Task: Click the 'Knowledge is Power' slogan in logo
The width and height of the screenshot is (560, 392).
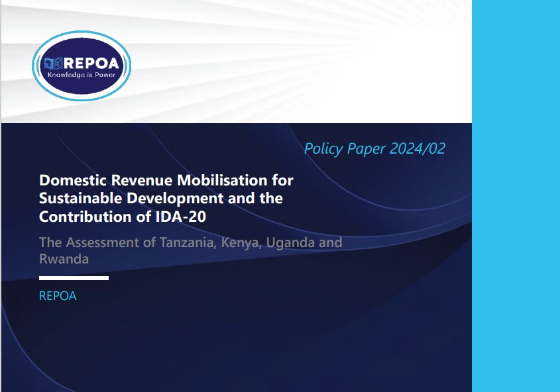Action: [82, 75]
